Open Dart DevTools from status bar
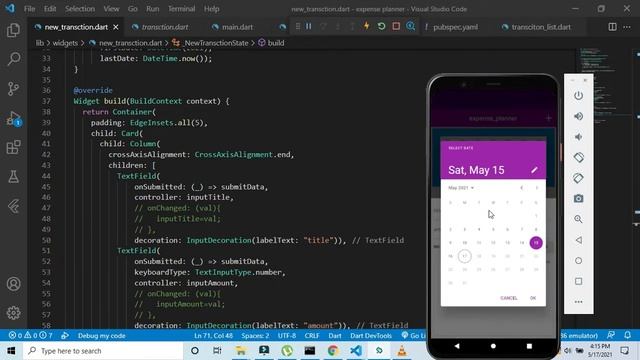 point(371,336)
